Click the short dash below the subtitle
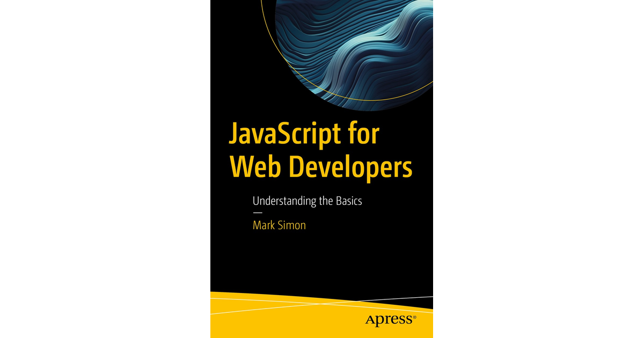Screen dimensions: 644x338 coord(258,214)
